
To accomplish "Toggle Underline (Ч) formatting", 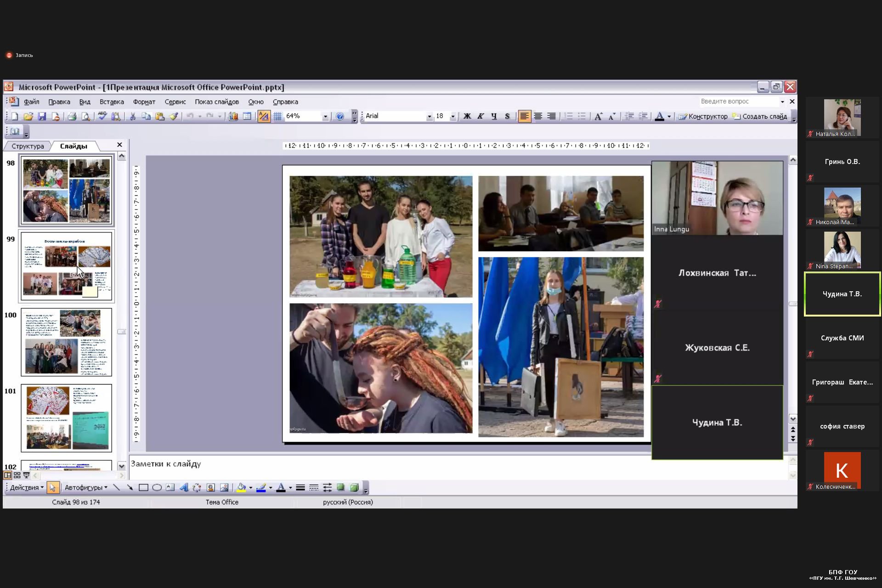I will coord(494,117).
